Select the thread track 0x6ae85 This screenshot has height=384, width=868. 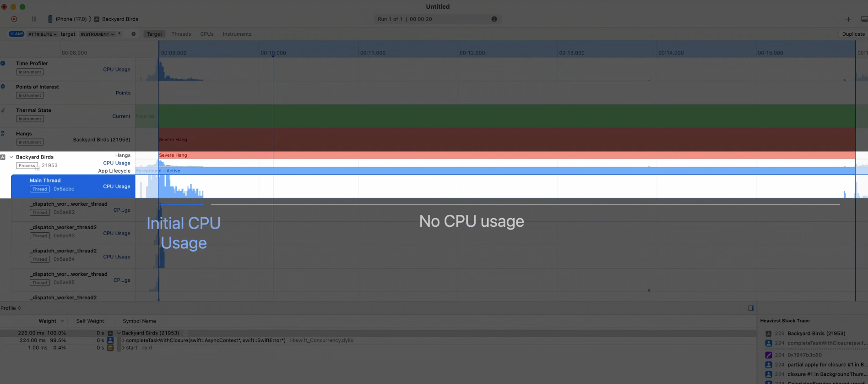tap(73, 280)
